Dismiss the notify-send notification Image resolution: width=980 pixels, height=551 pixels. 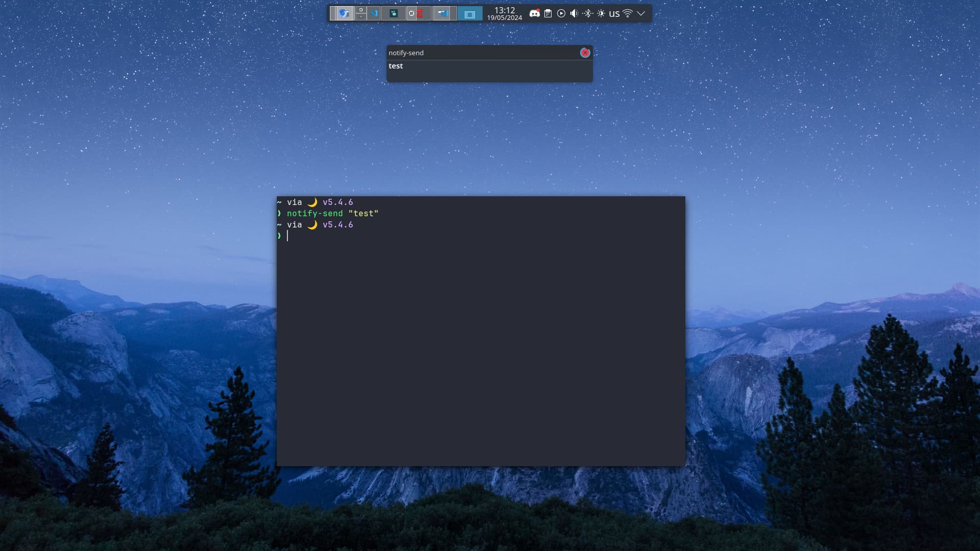[585, 53]
